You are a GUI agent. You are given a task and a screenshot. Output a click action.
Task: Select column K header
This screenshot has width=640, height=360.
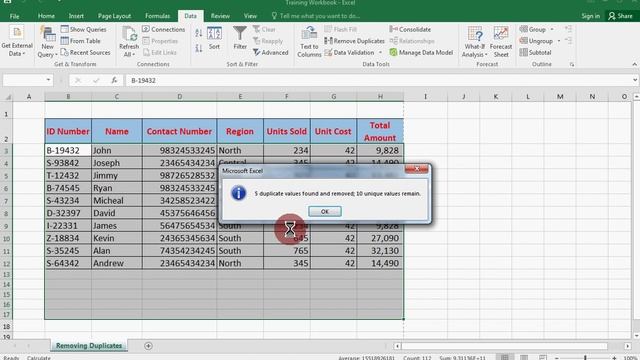click(x=496, y=97)
